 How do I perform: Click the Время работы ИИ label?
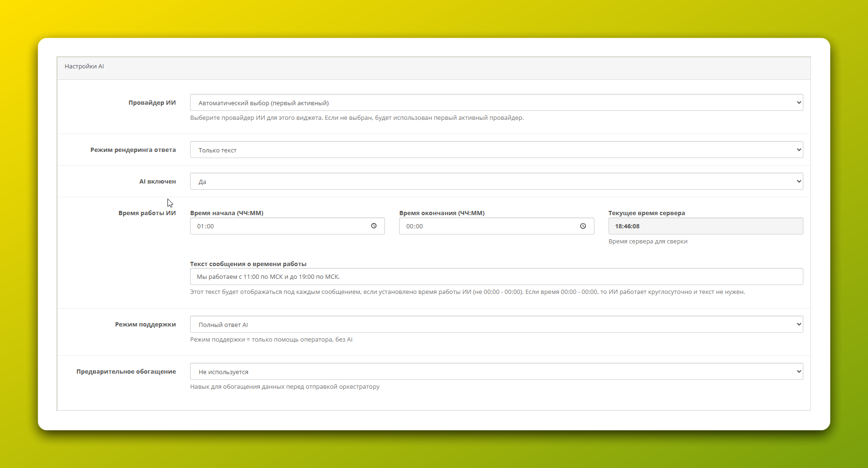pyautogui.click(x=147, y=213)
